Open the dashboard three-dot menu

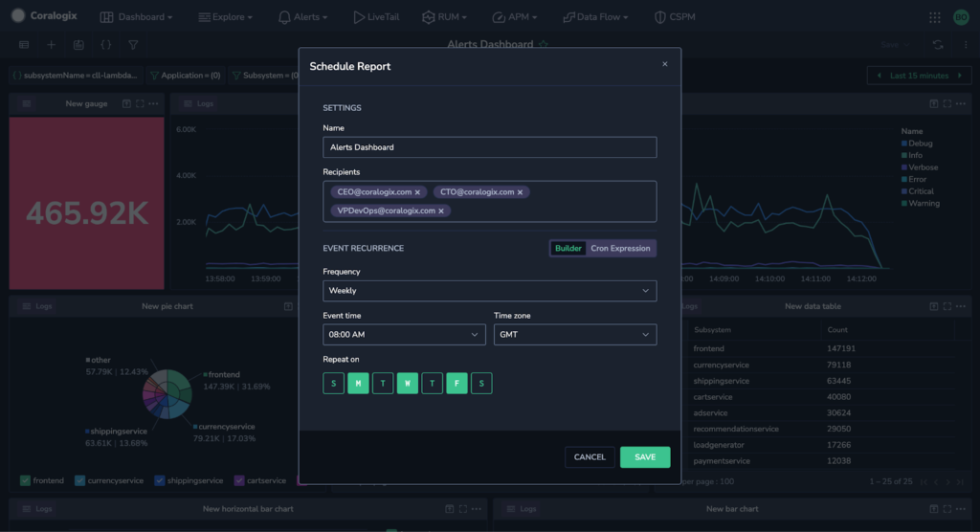(966, 45)
